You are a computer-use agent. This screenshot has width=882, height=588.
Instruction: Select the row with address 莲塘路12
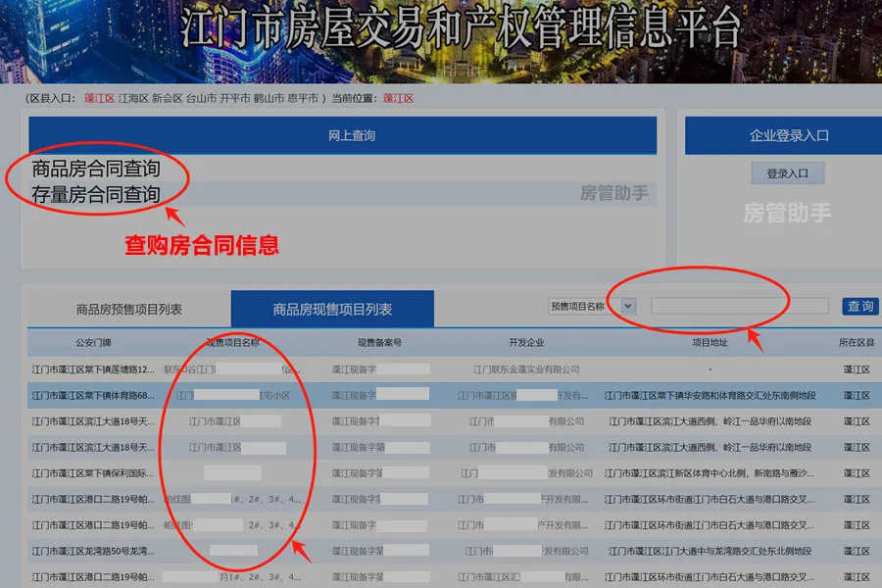93,369
